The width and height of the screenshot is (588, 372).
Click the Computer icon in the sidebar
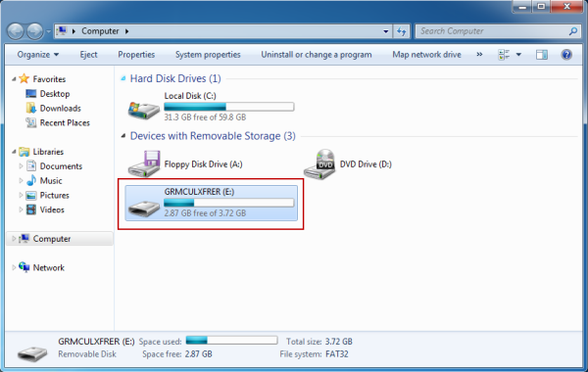24,238
